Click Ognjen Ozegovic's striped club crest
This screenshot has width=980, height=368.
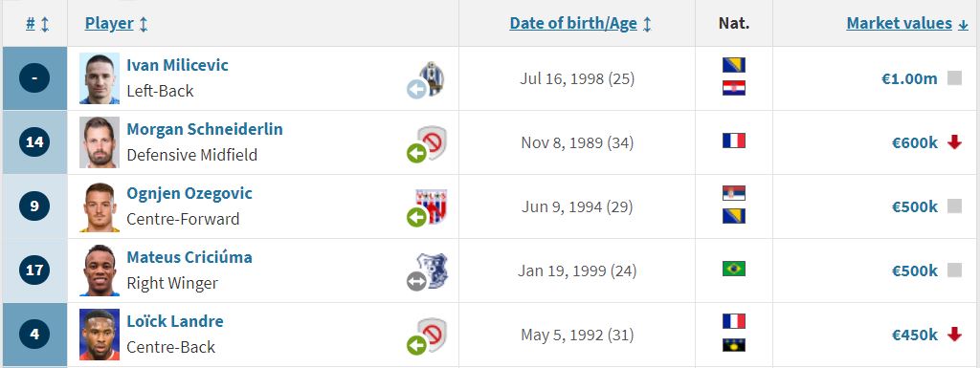point(432,207)
